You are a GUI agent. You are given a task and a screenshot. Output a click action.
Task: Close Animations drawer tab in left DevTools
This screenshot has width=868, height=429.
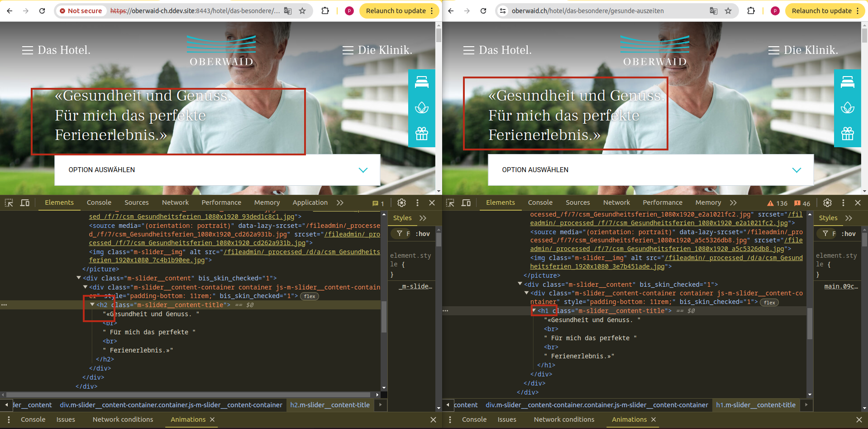click(212, 419)
